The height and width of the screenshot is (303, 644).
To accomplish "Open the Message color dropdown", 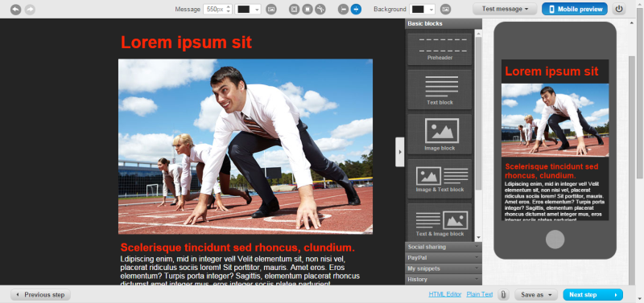I will 257,10.
